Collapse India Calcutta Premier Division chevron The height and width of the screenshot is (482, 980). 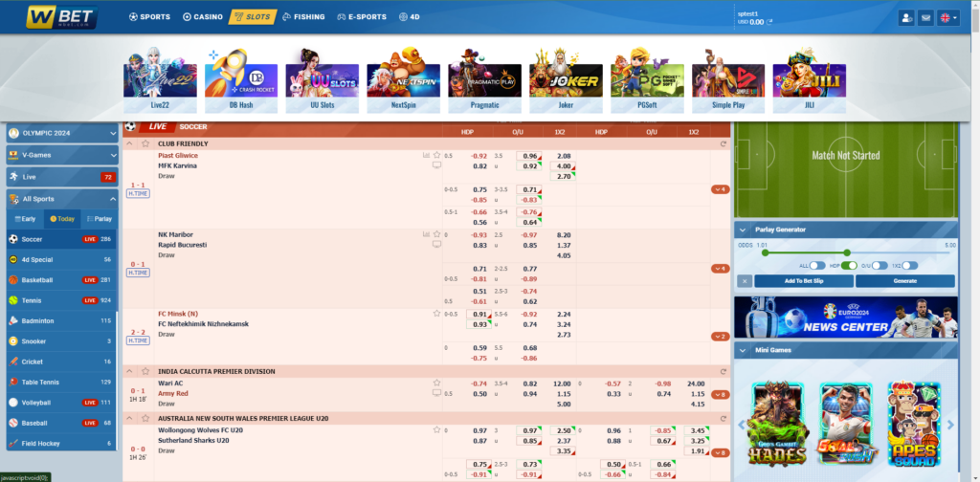[130, 371]
